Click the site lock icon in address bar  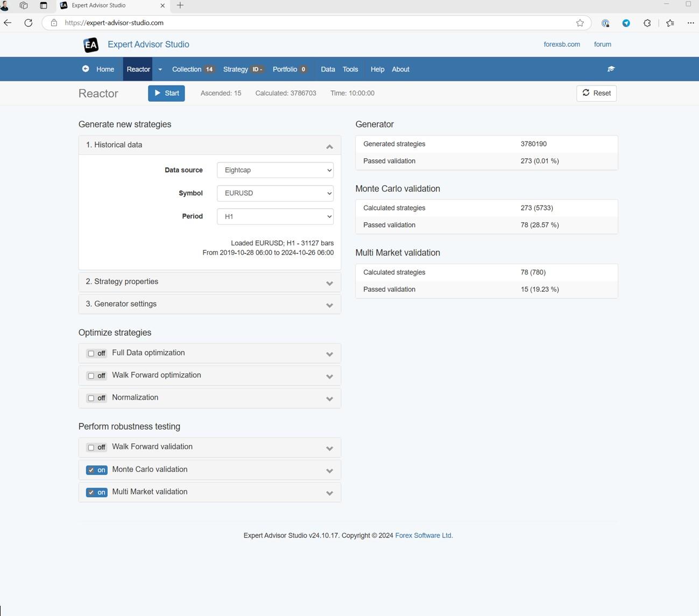click(x=54, y=23)
